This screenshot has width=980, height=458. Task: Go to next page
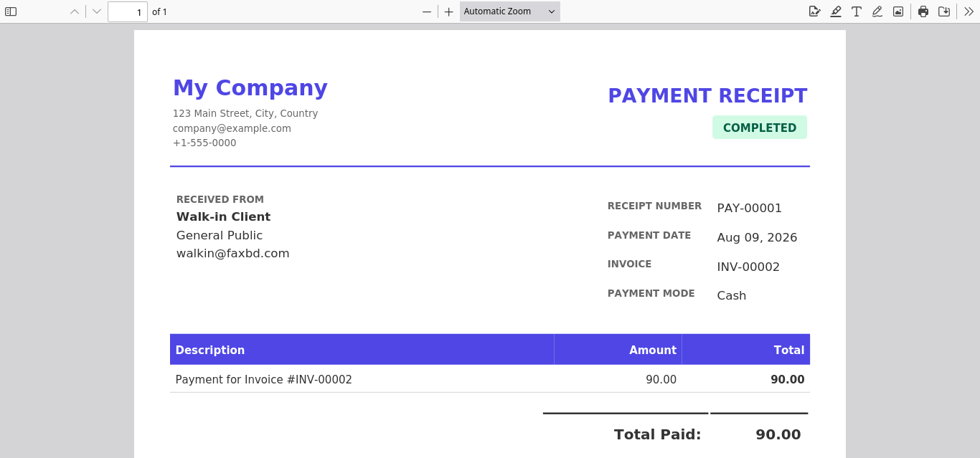97,11
